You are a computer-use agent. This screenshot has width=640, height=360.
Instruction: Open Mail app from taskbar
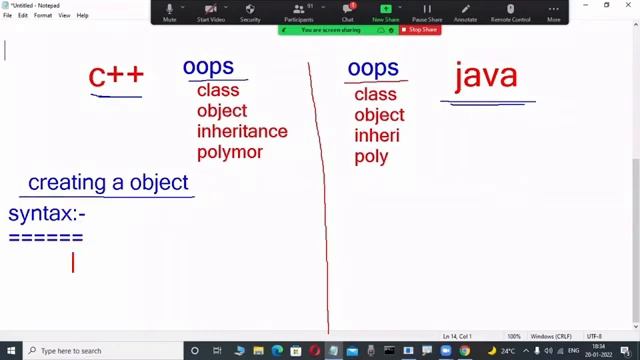coord(352,351)
